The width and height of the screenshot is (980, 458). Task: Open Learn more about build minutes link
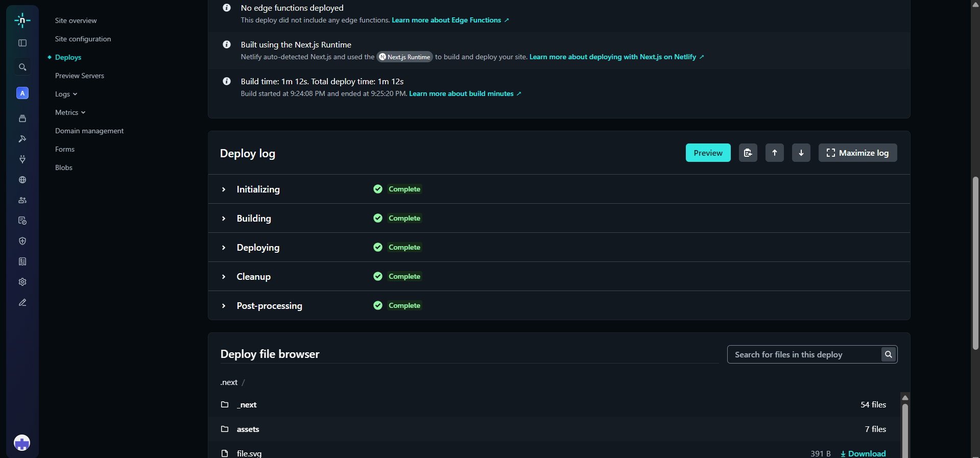465,93
